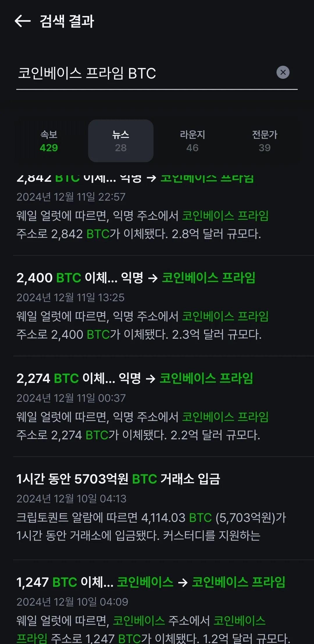
Task: Open the 1시간 동안 5703억원 headline
Action: pyautogui.click(x=118, y=479)
